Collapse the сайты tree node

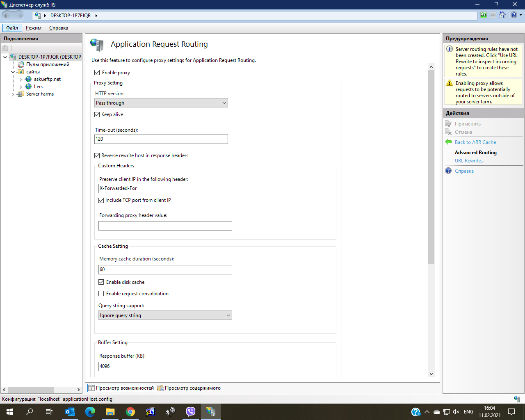coord(13,72)
